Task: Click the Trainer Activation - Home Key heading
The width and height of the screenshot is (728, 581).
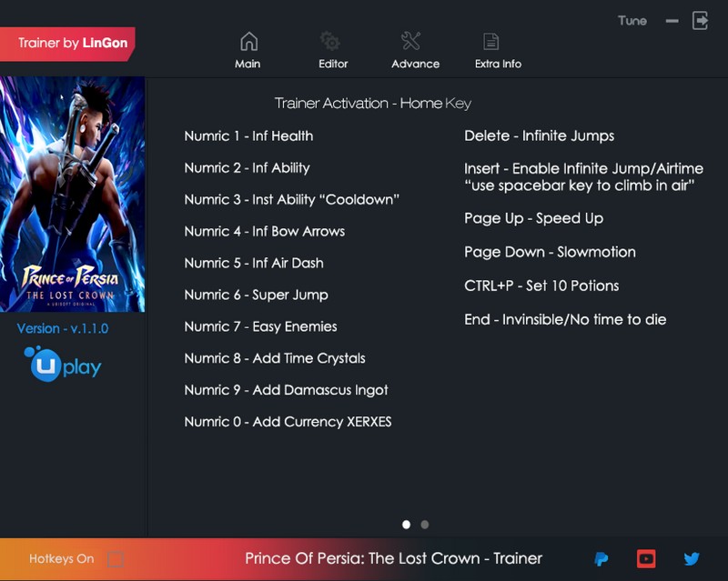Action: (x=373, y=103)
